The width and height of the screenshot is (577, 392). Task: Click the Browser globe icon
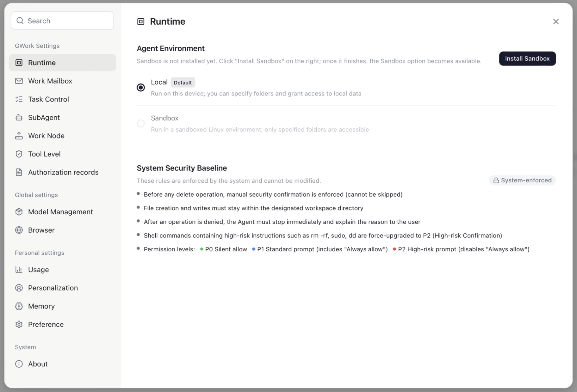point(19,230)
